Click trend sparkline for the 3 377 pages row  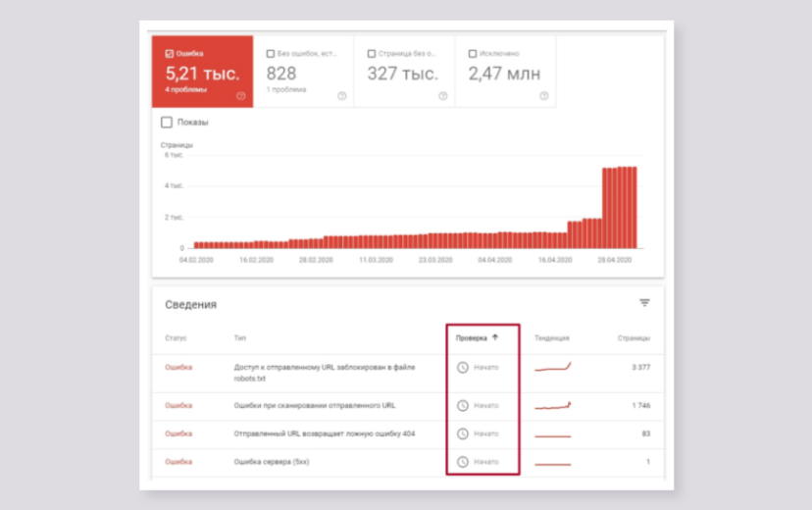553,368
